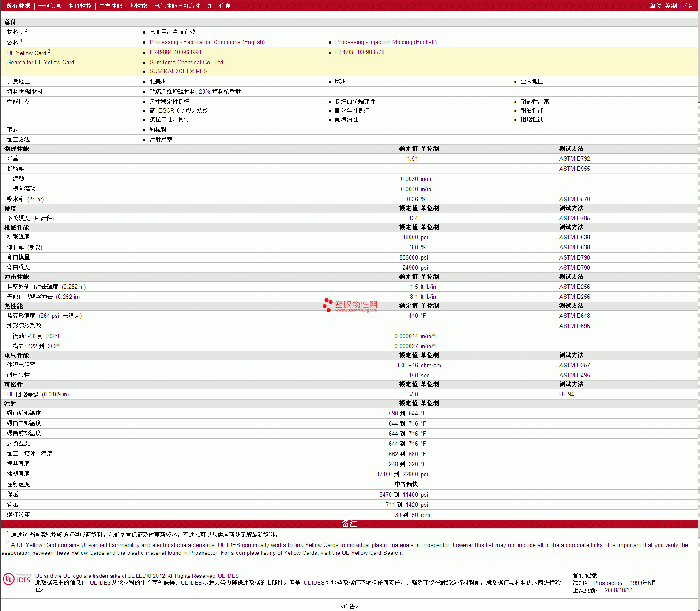Viewport: 700px width, 611px height.
Task: Switch units to 公制 (metric)
Action: [x=689, y=6]
